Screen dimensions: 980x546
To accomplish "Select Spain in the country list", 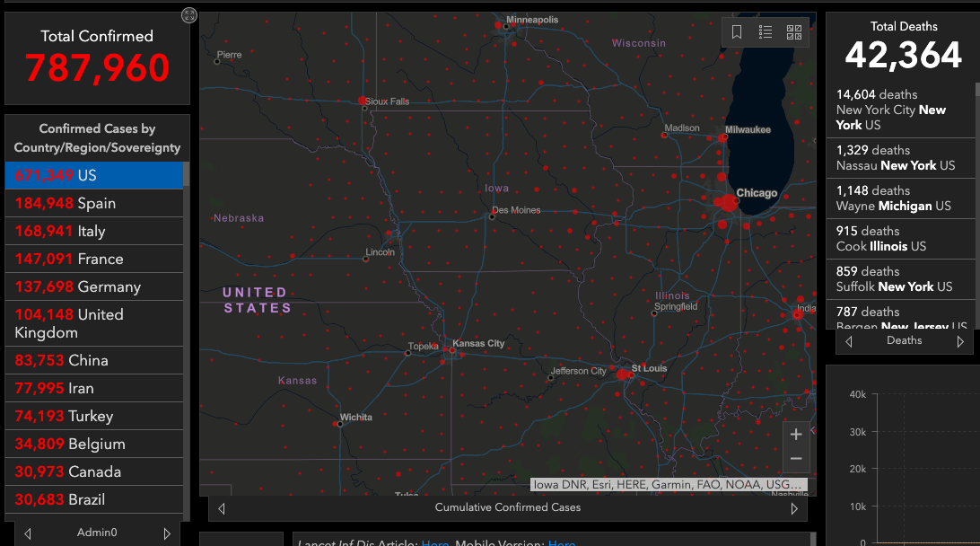I will 93,203.
